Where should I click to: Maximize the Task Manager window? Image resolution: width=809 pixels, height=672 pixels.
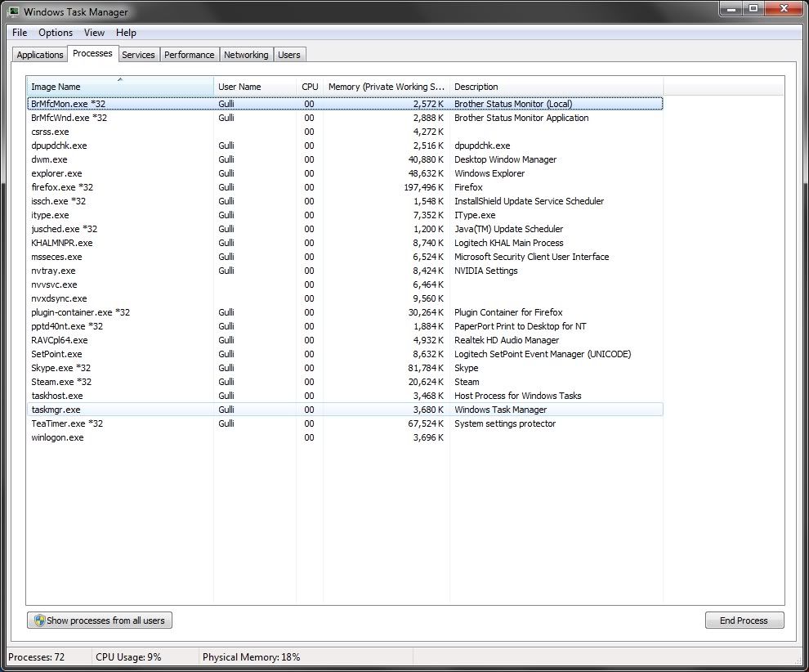753,9
